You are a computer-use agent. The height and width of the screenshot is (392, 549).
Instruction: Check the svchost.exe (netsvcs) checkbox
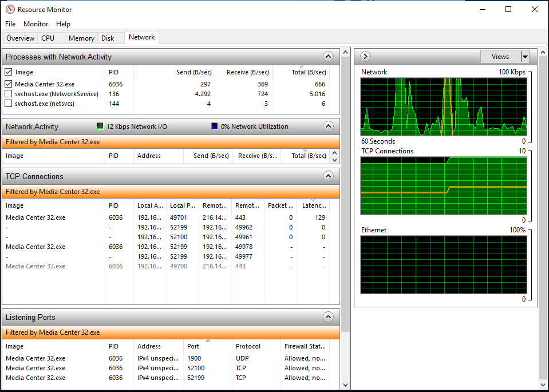(9, 104)
